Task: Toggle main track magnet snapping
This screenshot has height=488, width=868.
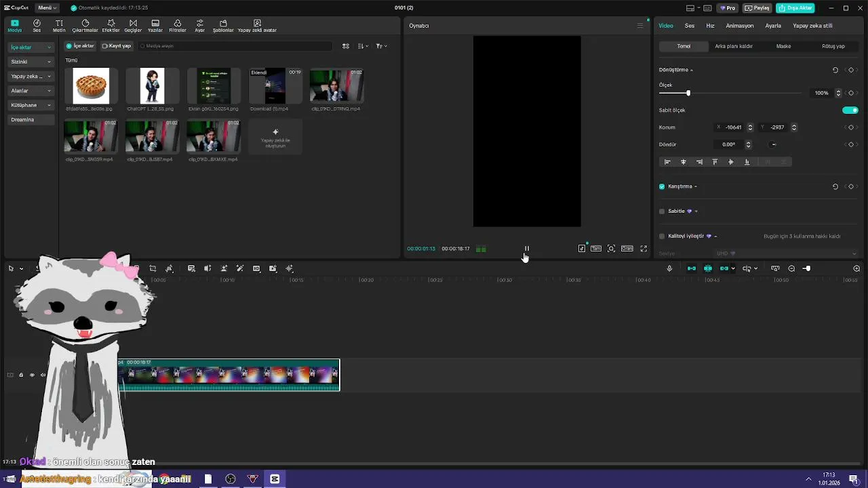Action: [692, 268]
